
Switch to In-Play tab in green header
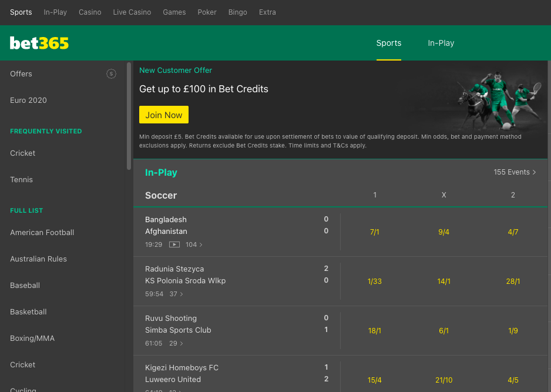click(x=441, y=43)
